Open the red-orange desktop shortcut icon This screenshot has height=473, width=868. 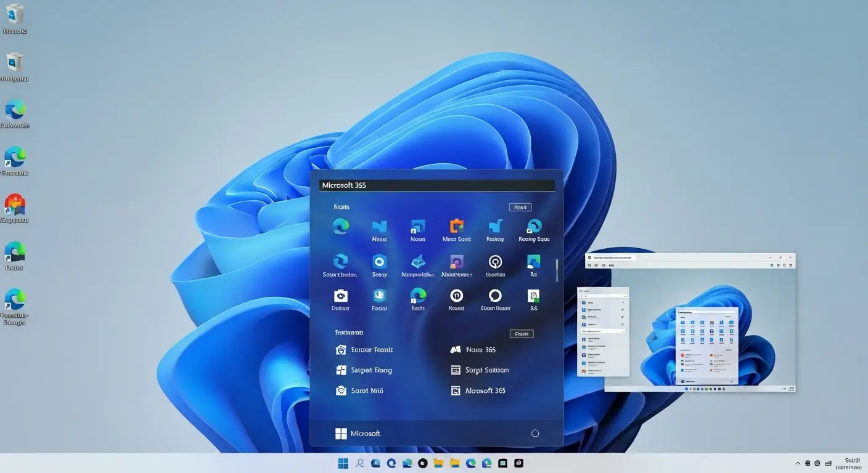[14, 204]
